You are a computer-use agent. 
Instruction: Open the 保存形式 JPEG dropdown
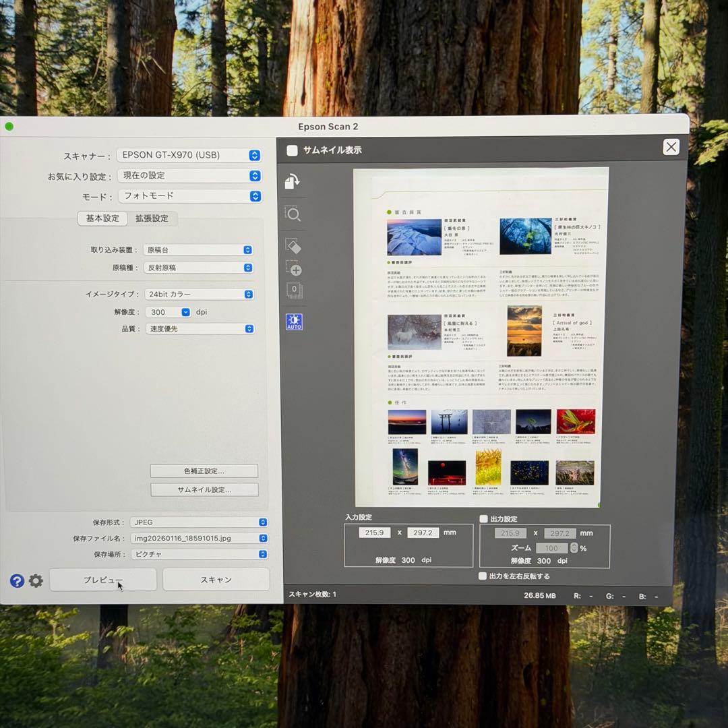click(199, 522)
